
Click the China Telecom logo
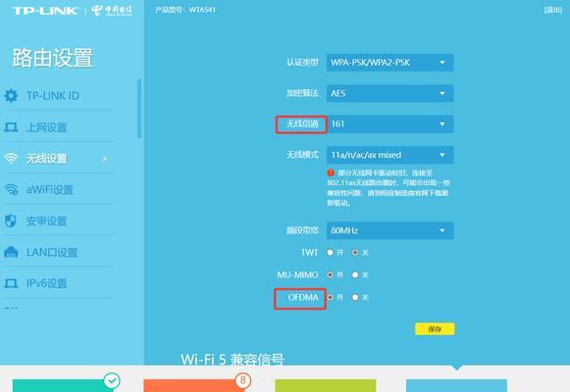[112, 10]
